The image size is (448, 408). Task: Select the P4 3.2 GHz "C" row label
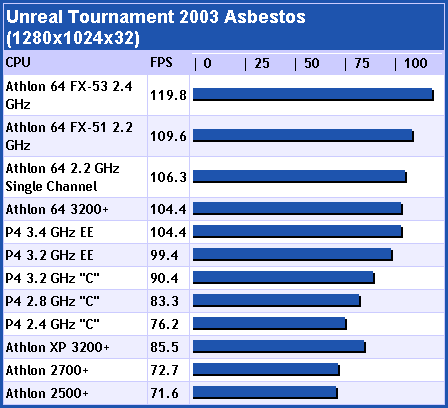coord(52,278)
